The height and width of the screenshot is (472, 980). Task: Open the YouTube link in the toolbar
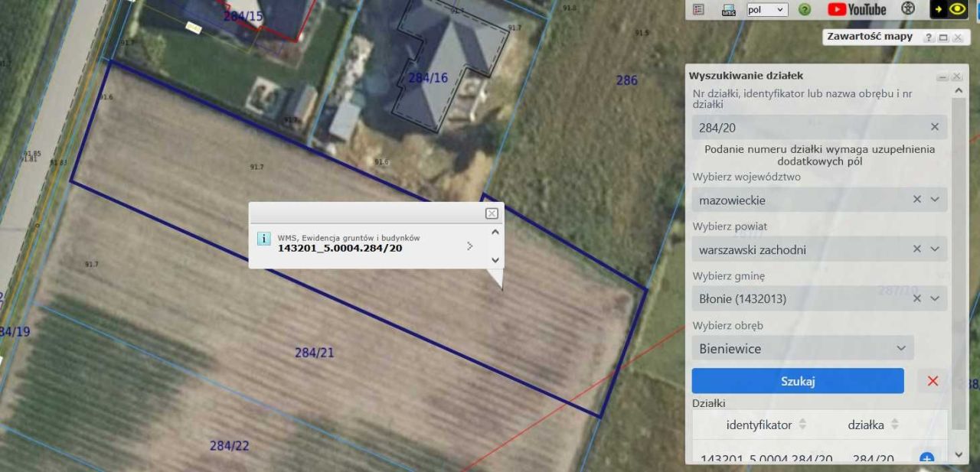click(857, 9)
